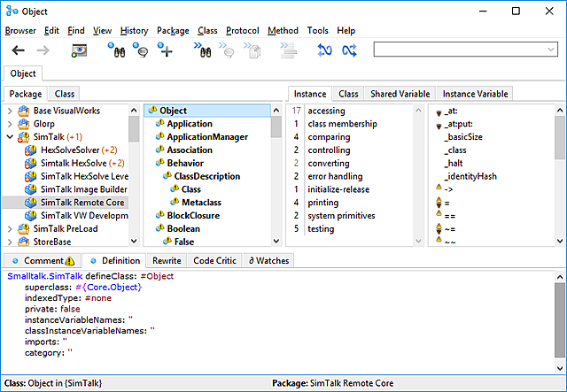Click the eye inspect toolbar icon
Viewport: 567px width, 392px height.
pos(79,50)
